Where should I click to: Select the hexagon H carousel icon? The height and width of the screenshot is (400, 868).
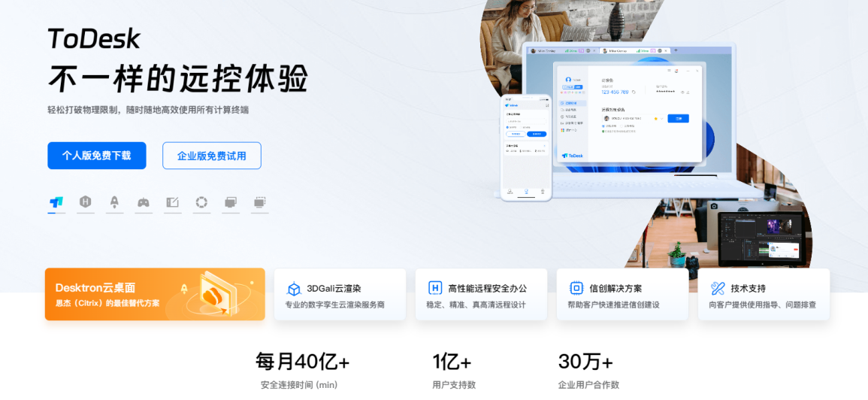click(x=86, y=202)
